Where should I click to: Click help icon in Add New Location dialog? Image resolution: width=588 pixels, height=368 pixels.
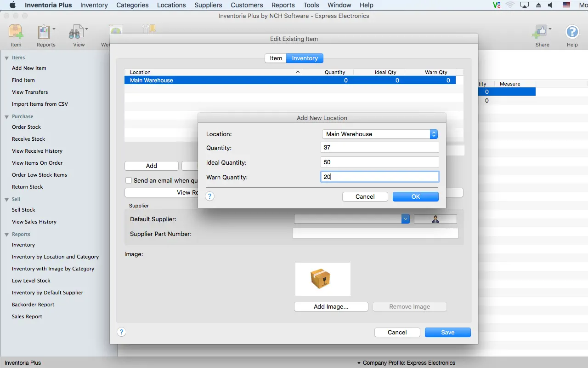[x=209, y=196]
